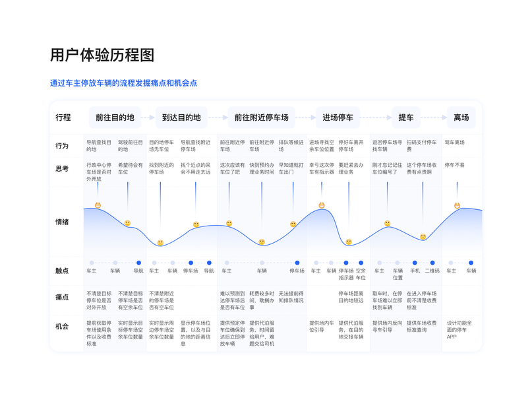Screen dimensions: 532x396
Task: Click the behavior text '驾驶前往目的地'
Action: 131,146
